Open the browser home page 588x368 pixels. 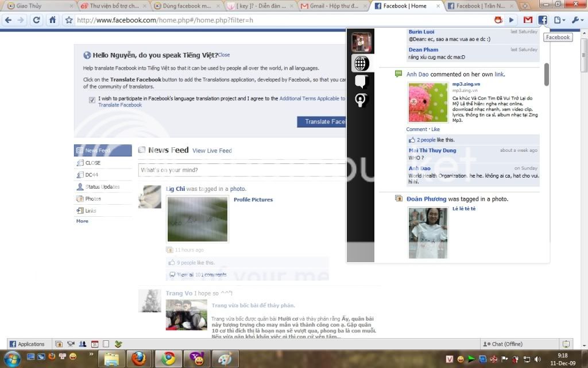[x=52, y=20]
